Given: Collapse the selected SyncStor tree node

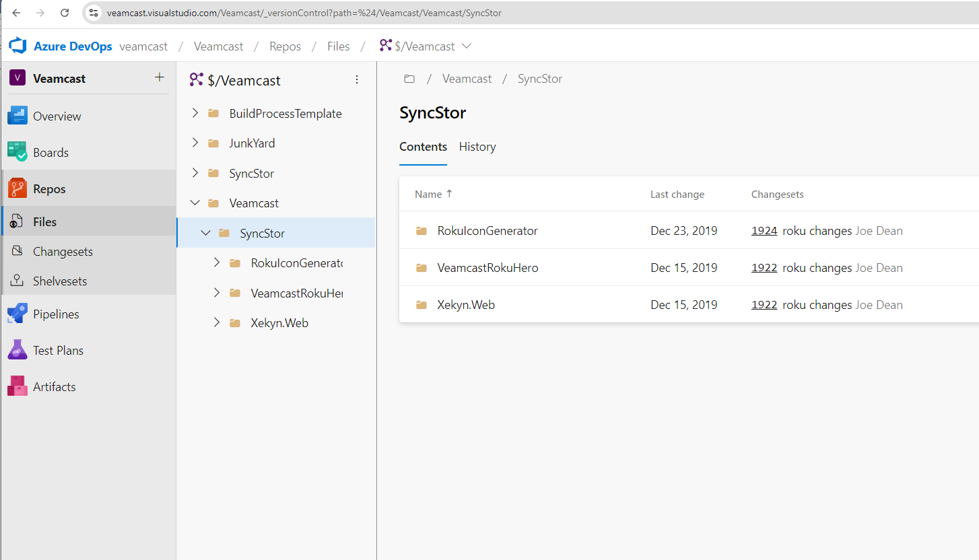Looking at the screenshot, I should click(206, 233).
